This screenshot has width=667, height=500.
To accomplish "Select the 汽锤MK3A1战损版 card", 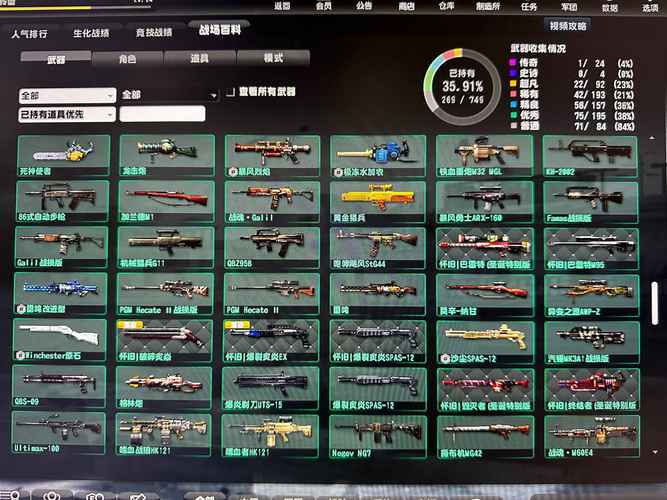I will [592, 343].
